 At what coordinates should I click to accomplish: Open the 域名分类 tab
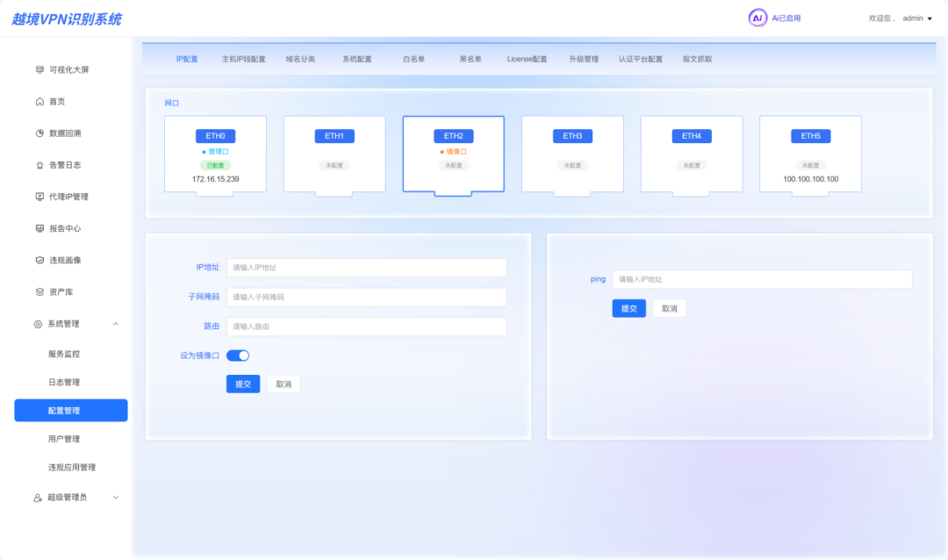click(300, 60)
